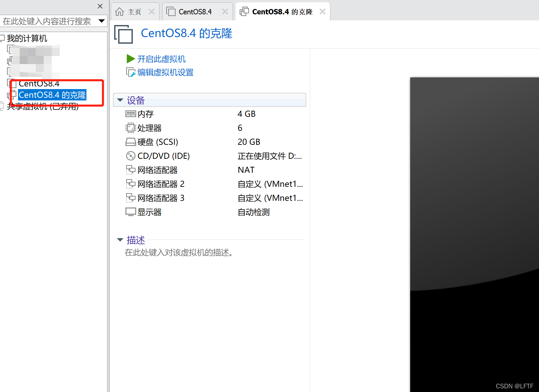Click the 网络适配器 3 label
The image size is (539, 392).
coord(161,198)
